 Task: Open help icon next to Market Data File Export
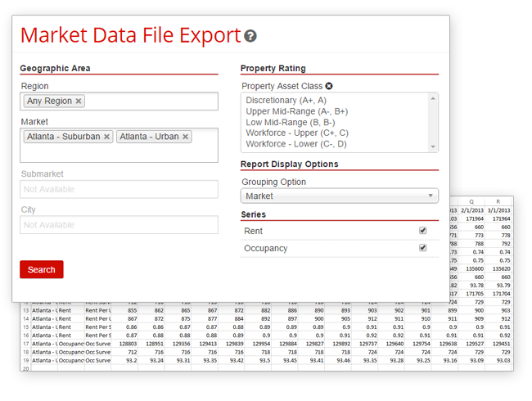(250, 36)
